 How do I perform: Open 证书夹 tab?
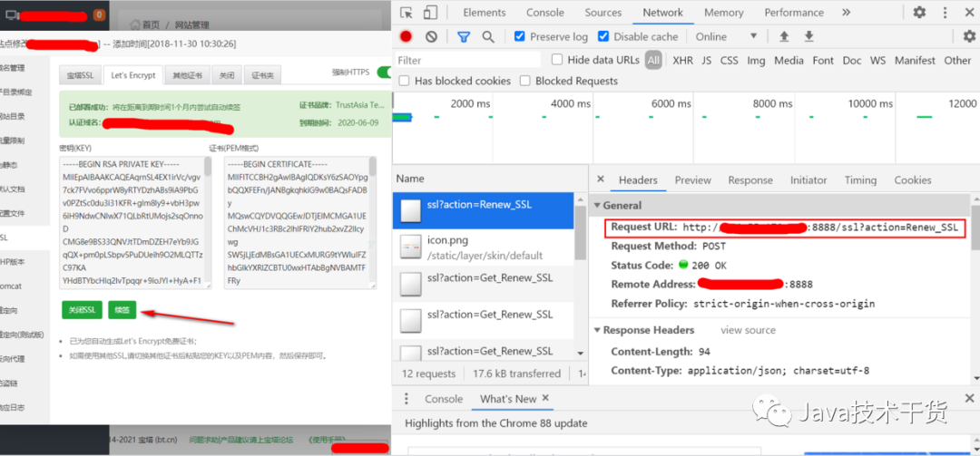[x=262, y=75]
